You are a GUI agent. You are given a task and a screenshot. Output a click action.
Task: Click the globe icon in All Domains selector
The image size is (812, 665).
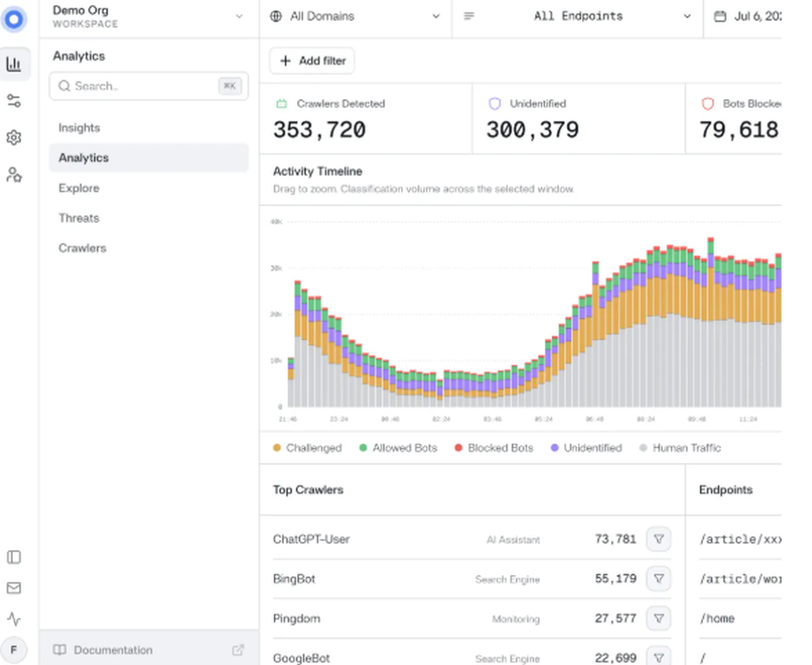[276, 16]
